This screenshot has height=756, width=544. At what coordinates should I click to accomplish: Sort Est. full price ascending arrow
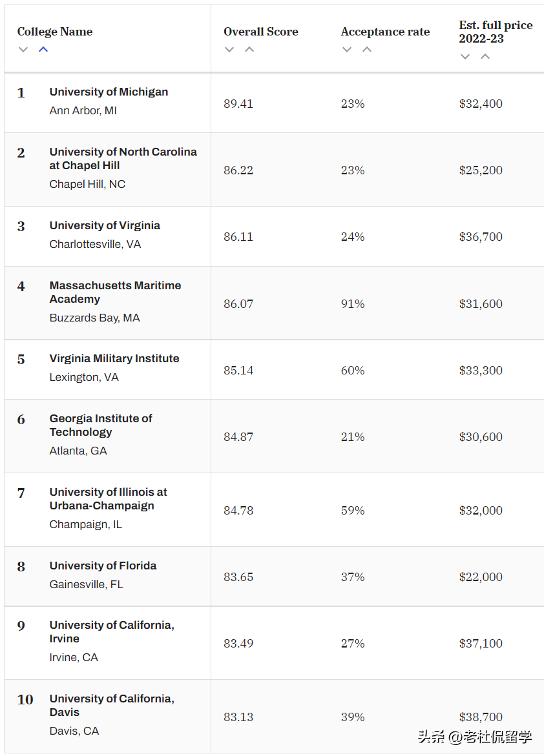pos(485,56)
